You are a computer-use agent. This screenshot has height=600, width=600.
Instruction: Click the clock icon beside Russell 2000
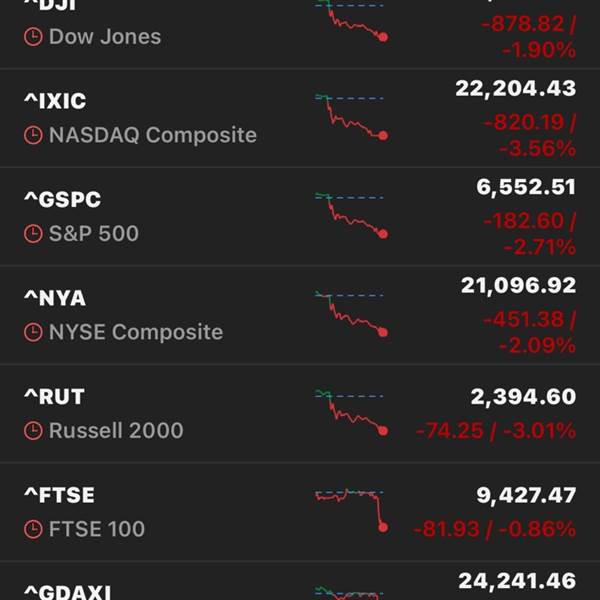[33, 431]
